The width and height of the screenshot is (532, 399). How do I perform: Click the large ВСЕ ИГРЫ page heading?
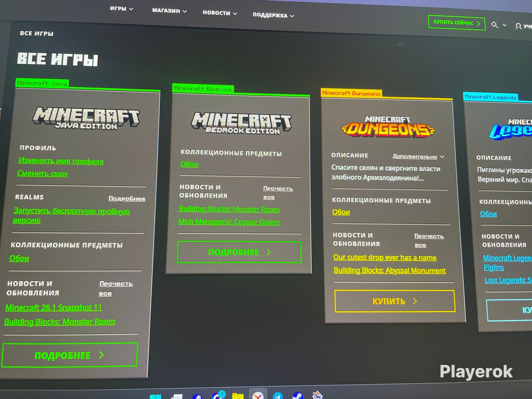[x=57, y=59]
